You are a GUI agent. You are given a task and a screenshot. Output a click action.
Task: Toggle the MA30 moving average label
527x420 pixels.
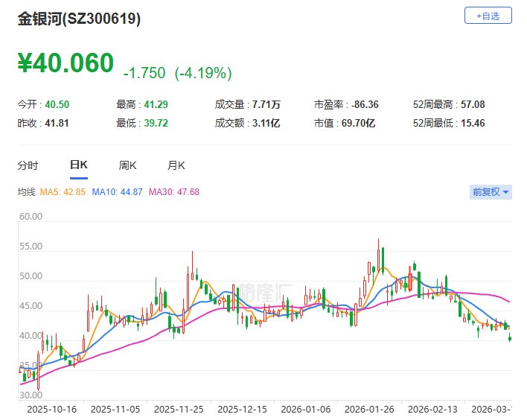pos(174,192)
